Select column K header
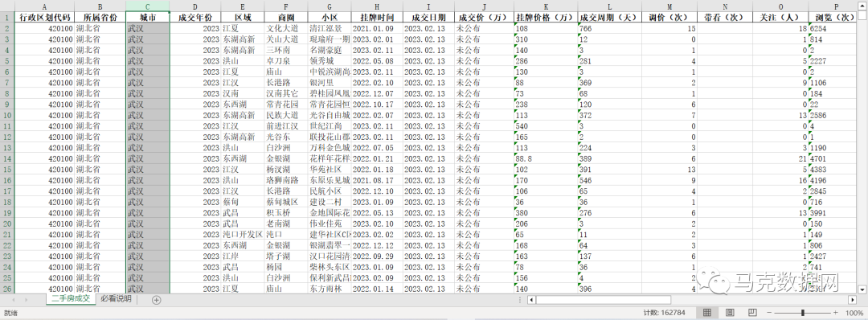 pyautogui.click(x=546, y=6)
